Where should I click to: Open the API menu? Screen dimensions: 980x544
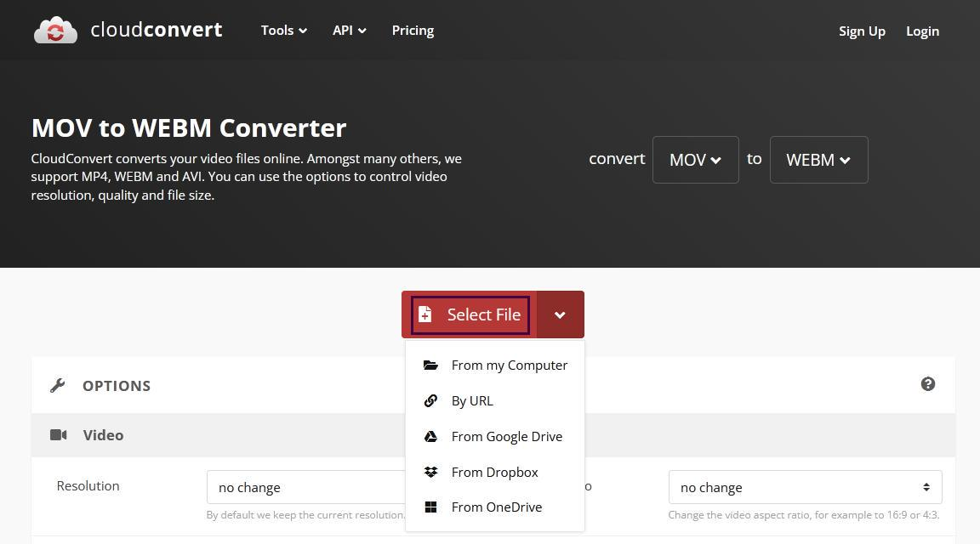click(x=349, y=30)
